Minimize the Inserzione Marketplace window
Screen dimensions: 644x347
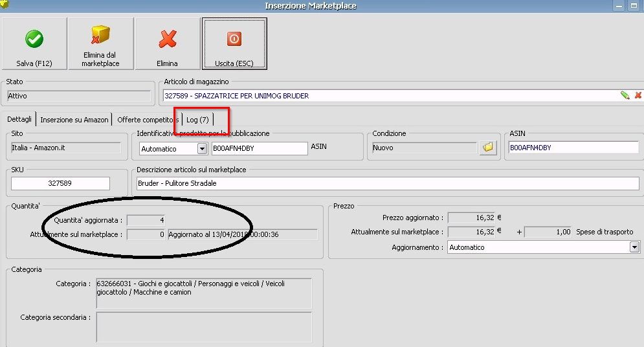pyautogui.click(x=619, y=6)
